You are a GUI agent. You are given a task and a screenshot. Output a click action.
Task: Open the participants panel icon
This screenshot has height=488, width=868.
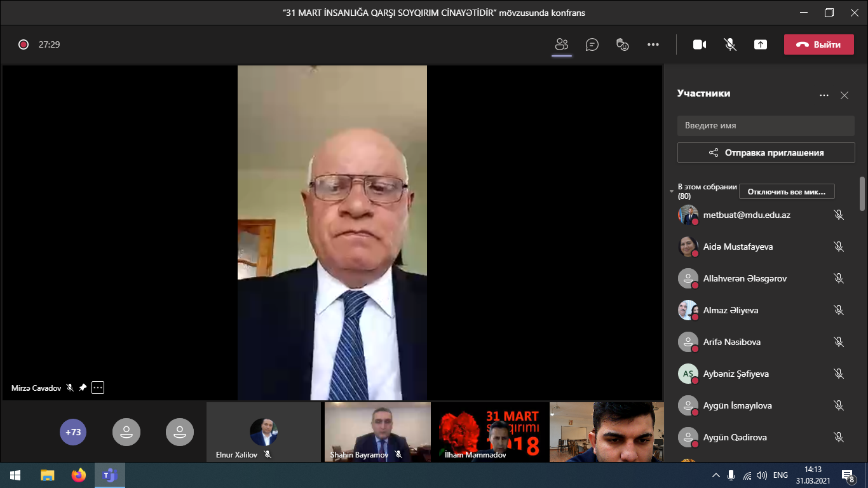click(561, 44)
